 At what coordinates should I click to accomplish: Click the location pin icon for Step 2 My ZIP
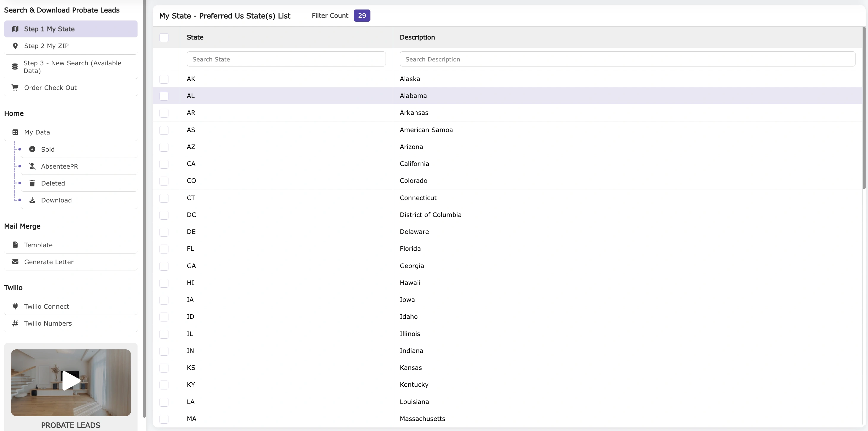[x=15, y=46]
